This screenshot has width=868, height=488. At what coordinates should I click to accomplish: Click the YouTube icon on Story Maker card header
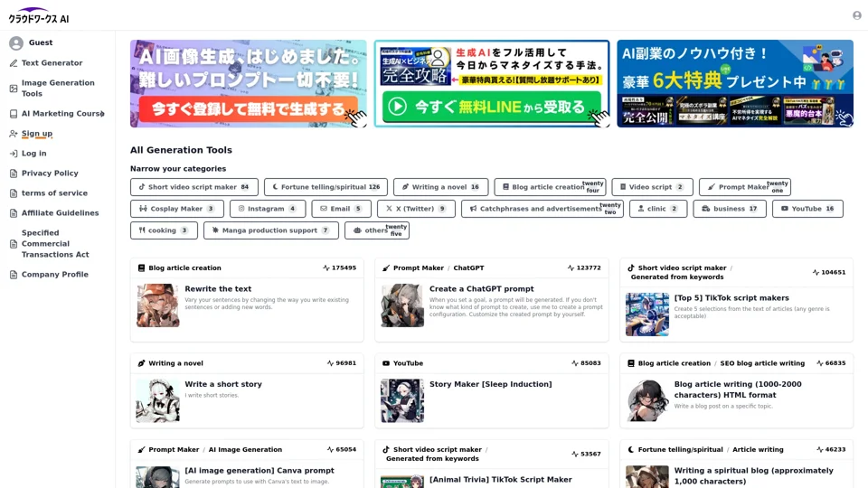(x=386, y=363)
